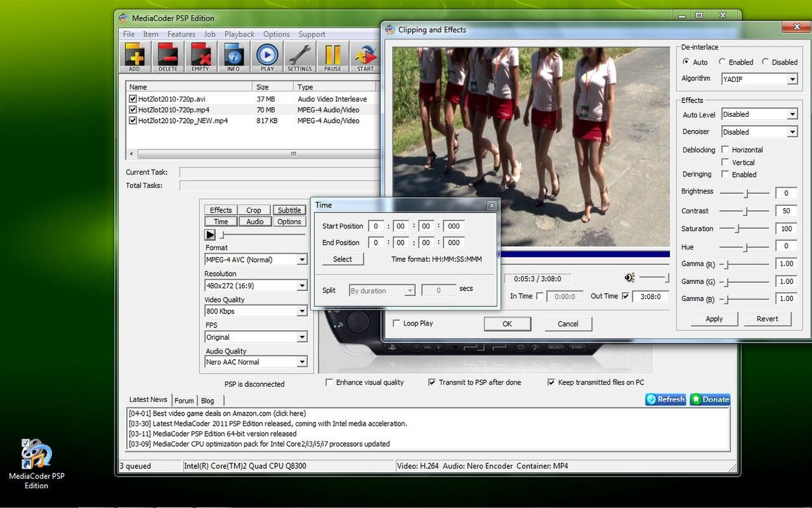Select De-interlace Enabled radio button
This screenshot has height=508, width=812.
722,62
